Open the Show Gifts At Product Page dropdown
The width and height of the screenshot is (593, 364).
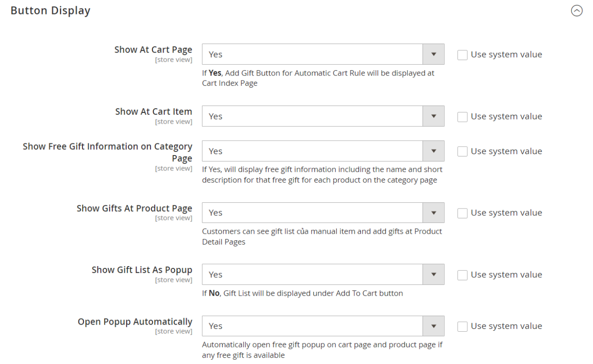(x=313, y=213)
